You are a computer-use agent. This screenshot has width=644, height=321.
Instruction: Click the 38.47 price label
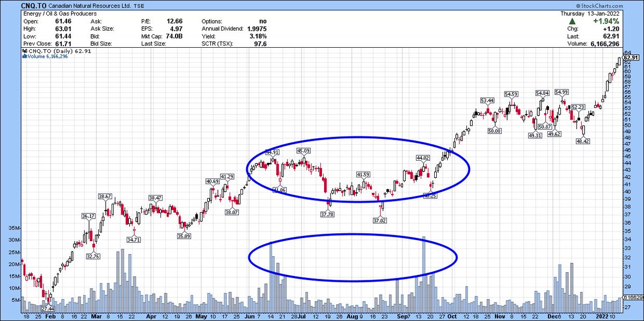(155, 198)
